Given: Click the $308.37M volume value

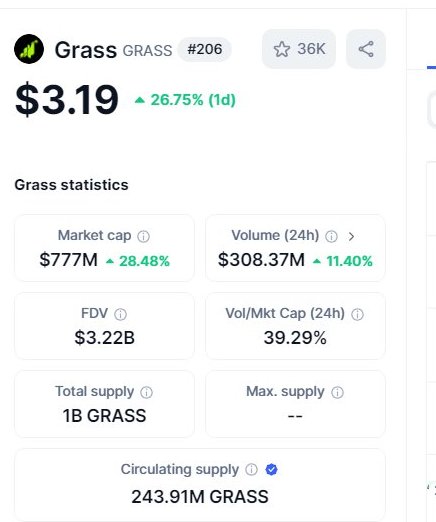Looking at the screenshot, I should tap(261, 260).
